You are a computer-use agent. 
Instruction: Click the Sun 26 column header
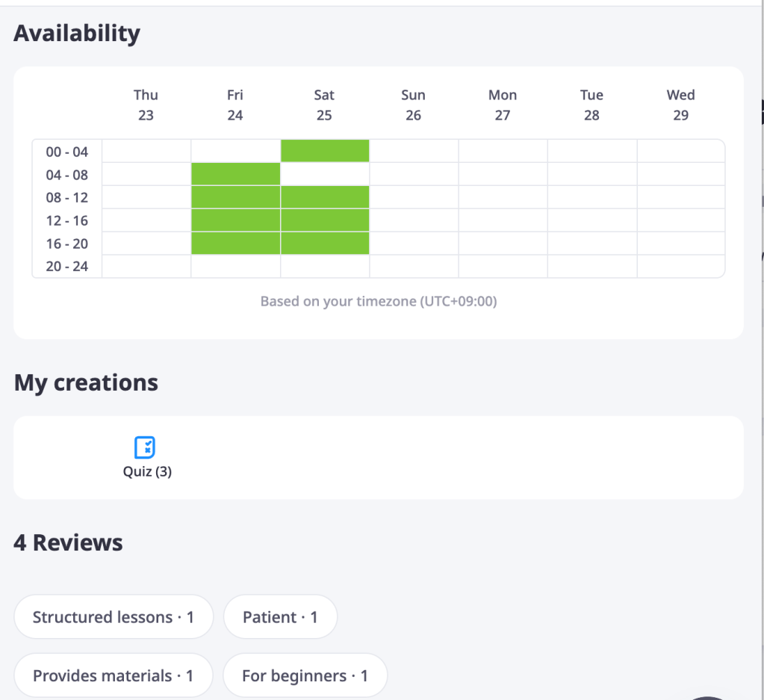(x=413, y=105)
